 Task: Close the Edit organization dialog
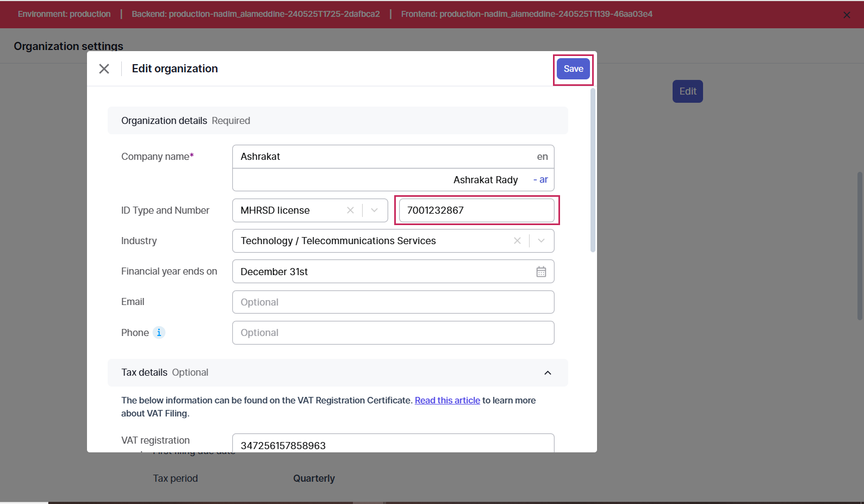(104, 69)
